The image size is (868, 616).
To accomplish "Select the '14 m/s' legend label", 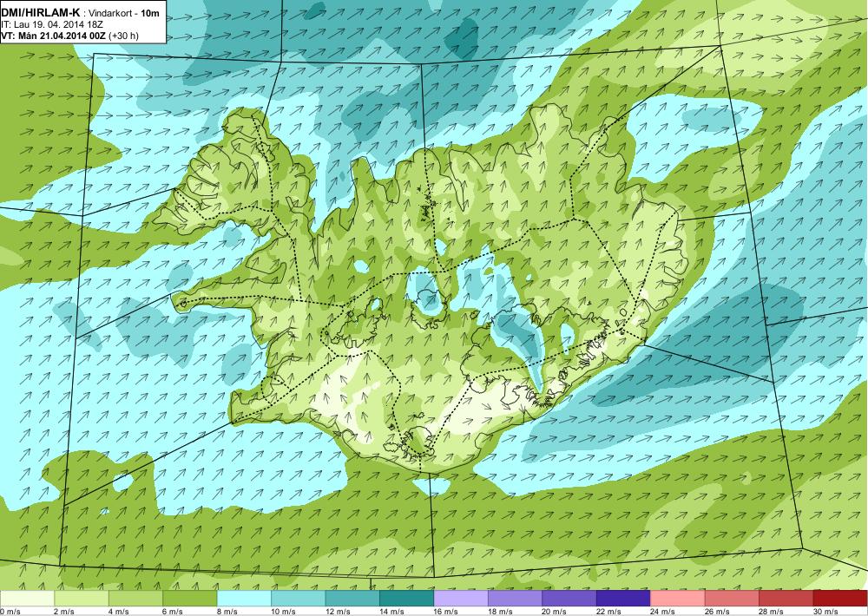I will (392, 612).
